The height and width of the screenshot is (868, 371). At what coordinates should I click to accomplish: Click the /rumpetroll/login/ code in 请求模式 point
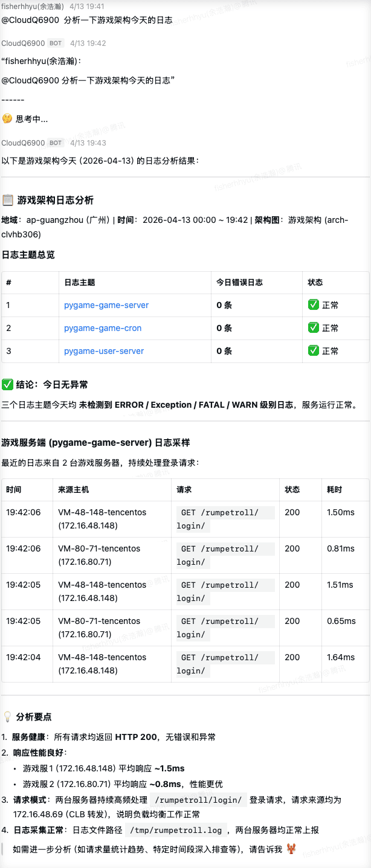(x=197, y=799)
